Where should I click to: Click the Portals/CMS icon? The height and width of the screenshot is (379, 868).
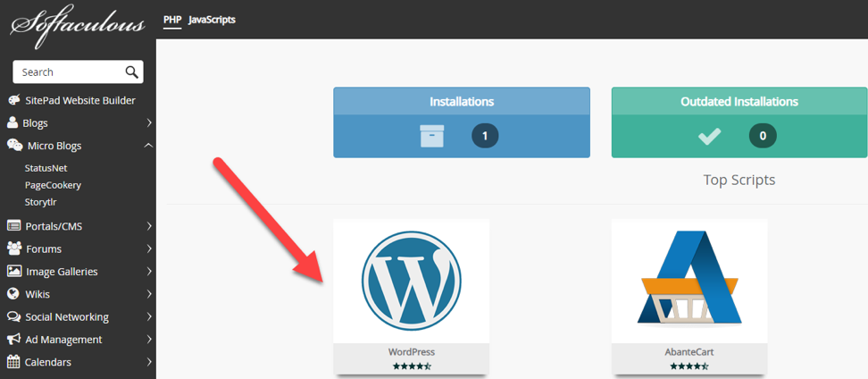pos(14,226)
